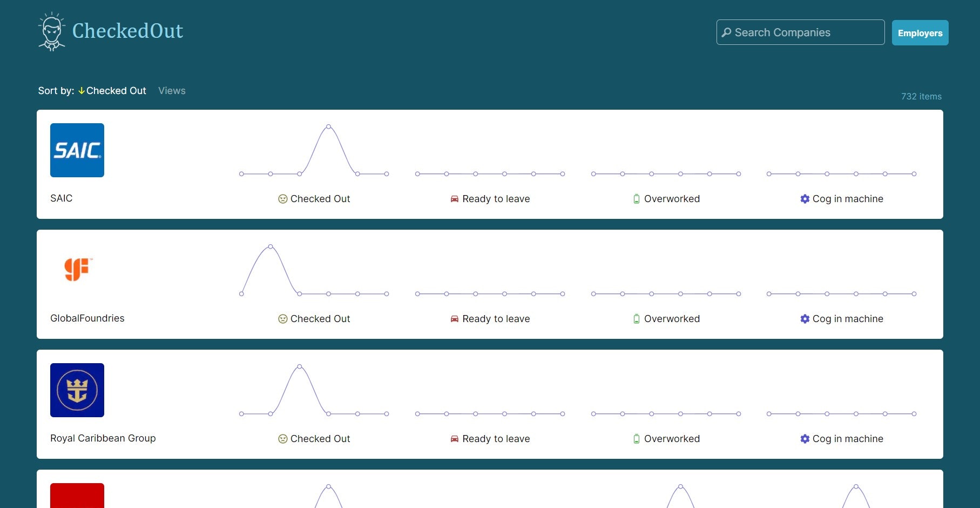Viewport: 980px width, 508px height.
Task: Select Royal Caribbean's Checked Out label
Action: [320, 439]
